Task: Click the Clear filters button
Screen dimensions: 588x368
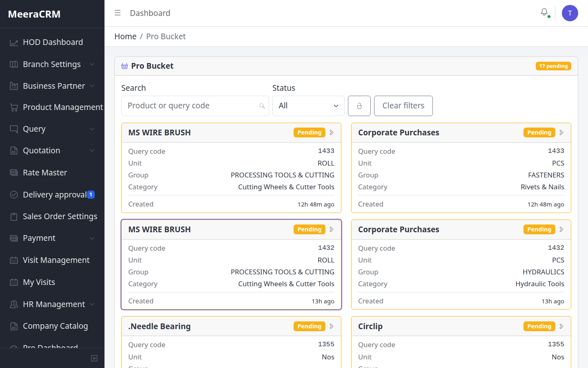Action: pyautogui.click(x=403, y=106)
